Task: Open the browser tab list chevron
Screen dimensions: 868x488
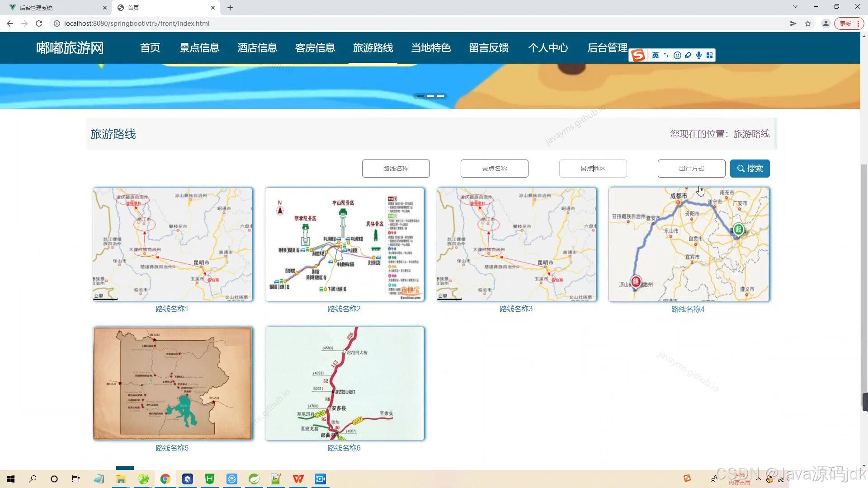Action: (x=794, y=6)
